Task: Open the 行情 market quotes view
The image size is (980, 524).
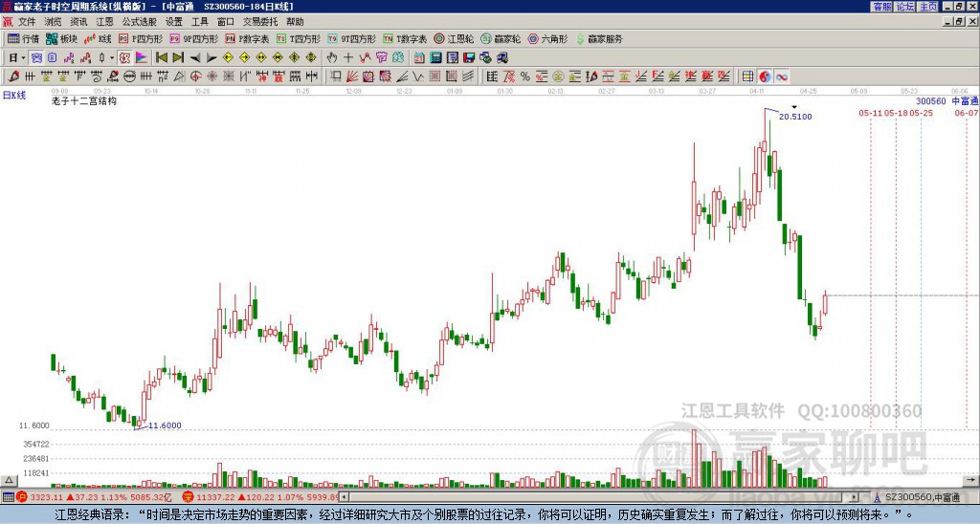Action: tap(23, 38)
